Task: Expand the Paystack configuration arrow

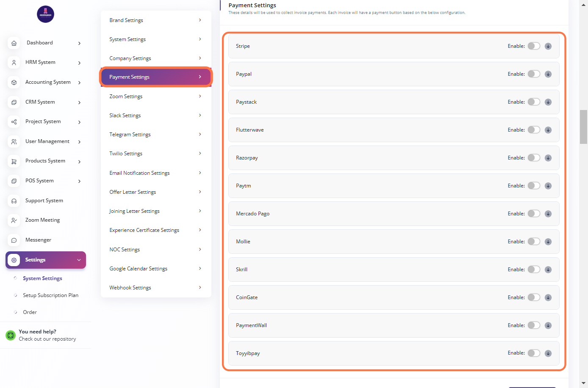Action: [548, 102]
